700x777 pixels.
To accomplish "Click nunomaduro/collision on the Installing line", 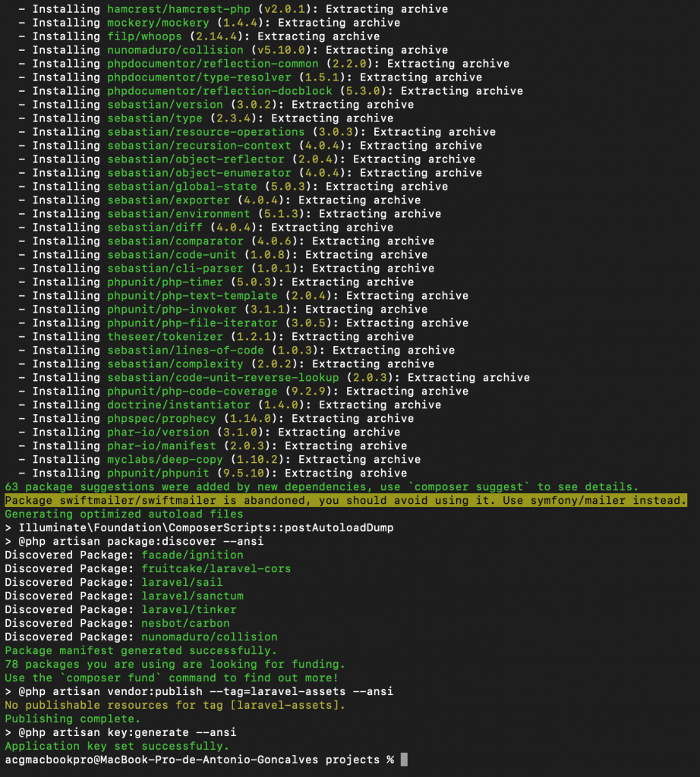I will click(x=175, y=50).
